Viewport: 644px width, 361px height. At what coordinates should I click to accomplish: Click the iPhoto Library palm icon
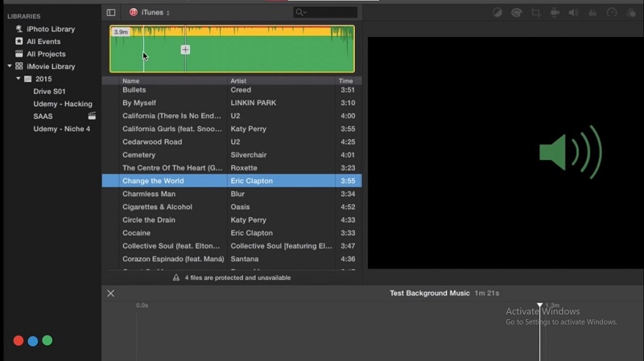click(19, 29)
